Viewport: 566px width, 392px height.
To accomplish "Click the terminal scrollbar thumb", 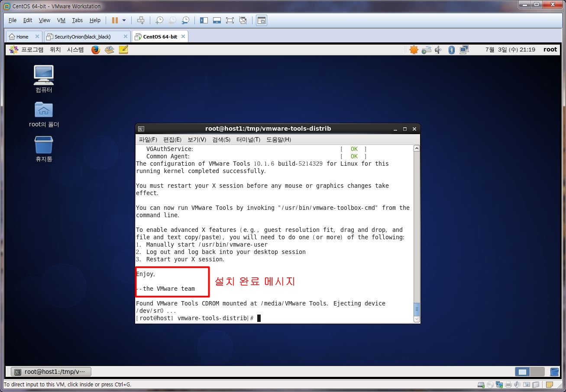I will (x=417, y=309).
